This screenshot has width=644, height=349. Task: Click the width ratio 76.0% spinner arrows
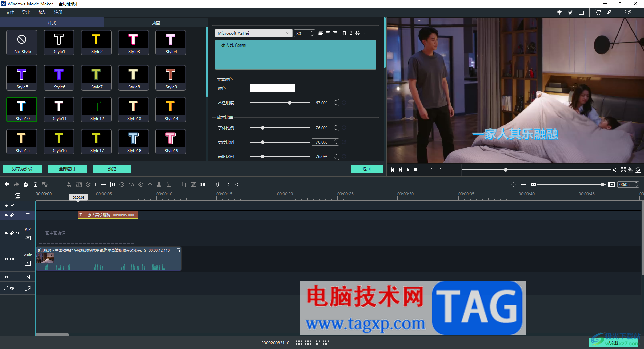click(x=336, y=142)
